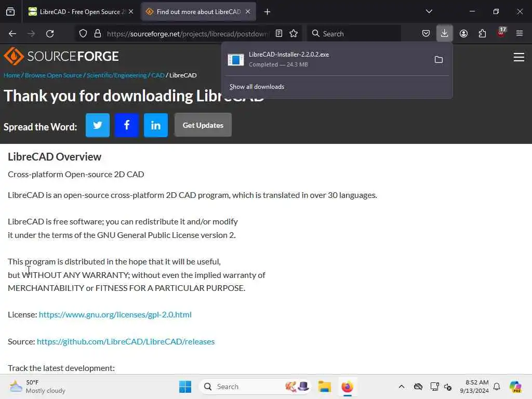
Task: Click the Firefox Search box
Action: pyautogui.click(x=353, y=34)
